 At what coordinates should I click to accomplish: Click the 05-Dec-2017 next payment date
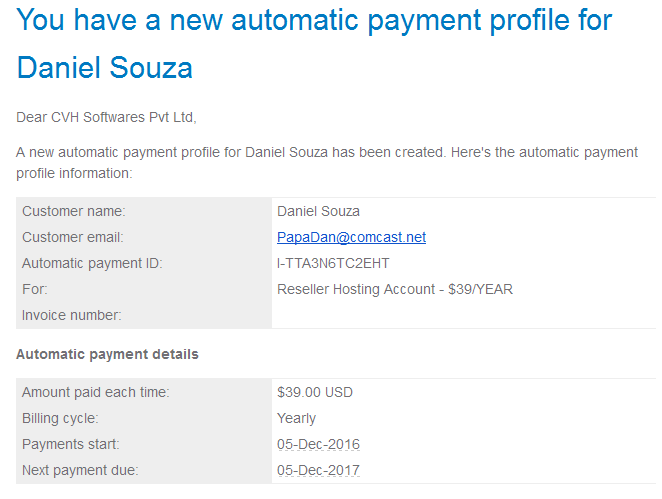coord(318,470)
